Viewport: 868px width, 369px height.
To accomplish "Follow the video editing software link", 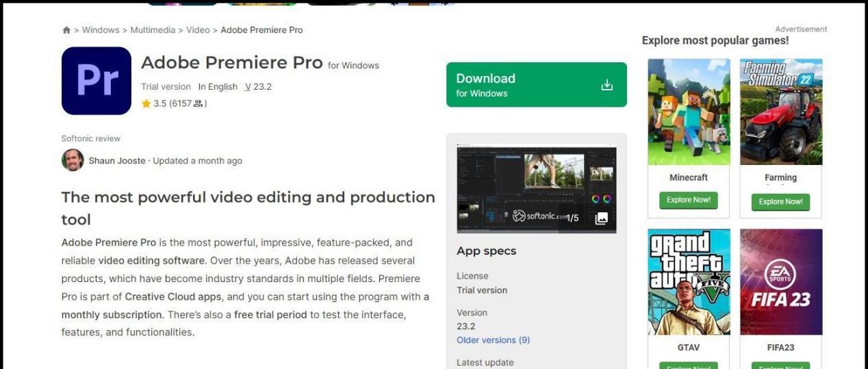I will click(x=151, y=261).
